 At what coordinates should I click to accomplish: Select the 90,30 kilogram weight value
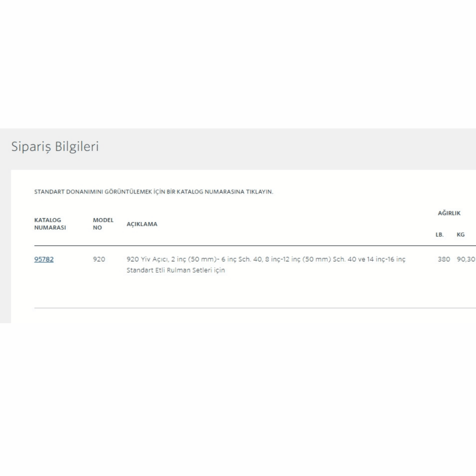[x=466, y=259]
